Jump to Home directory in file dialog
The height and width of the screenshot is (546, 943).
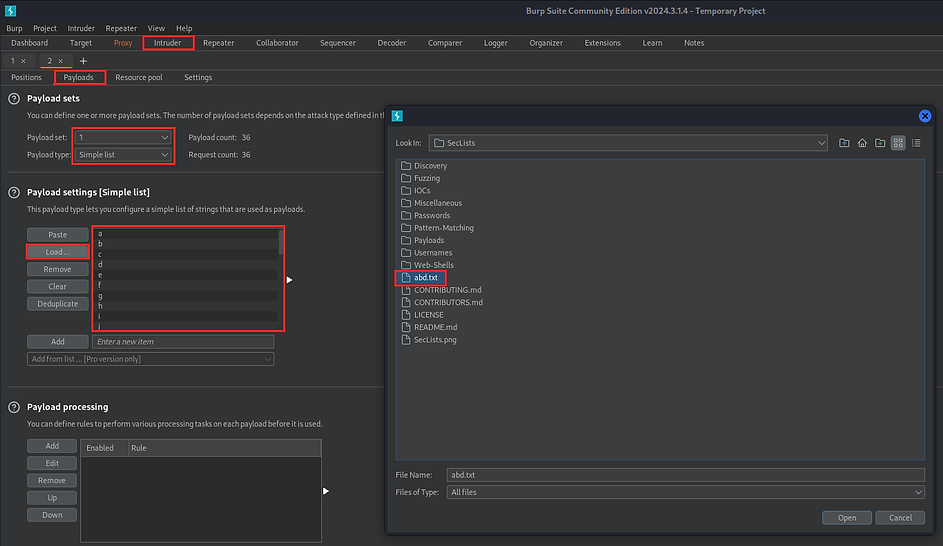[x=862, y=143]
